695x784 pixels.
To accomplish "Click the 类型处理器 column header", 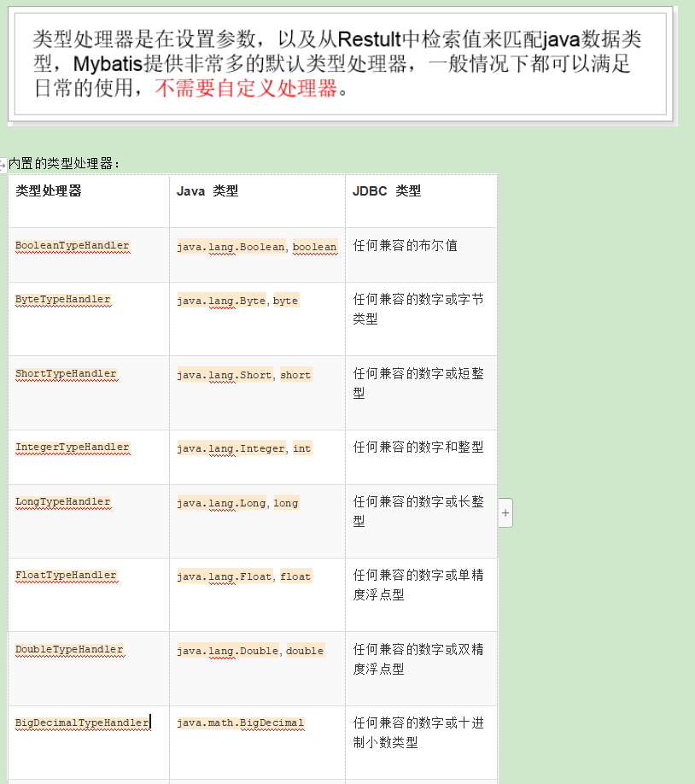I will pyautogui.click(x=49, y=190).
